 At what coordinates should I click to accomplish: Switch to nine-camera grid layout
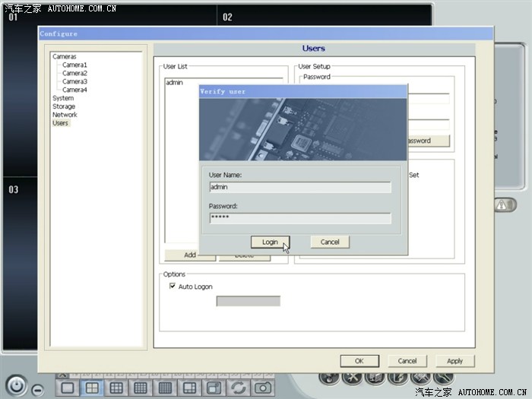click(116, 388)
